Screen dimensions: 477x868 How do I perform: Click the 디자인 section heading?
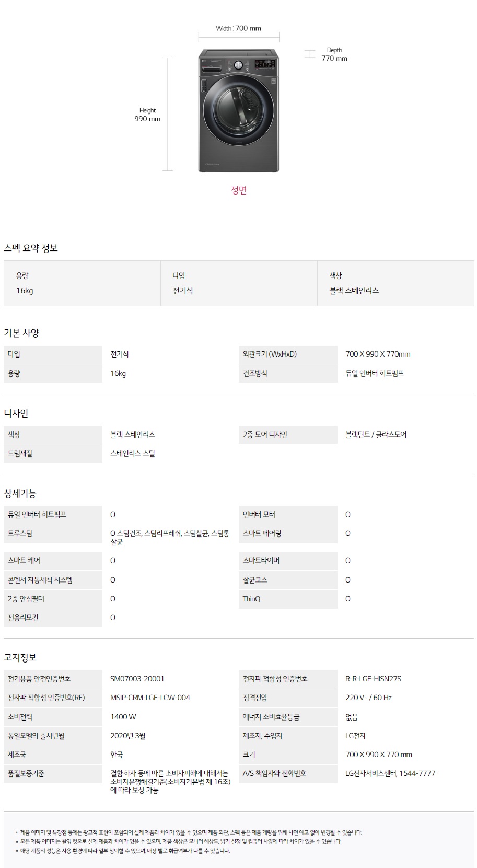[x=16, y=414]
